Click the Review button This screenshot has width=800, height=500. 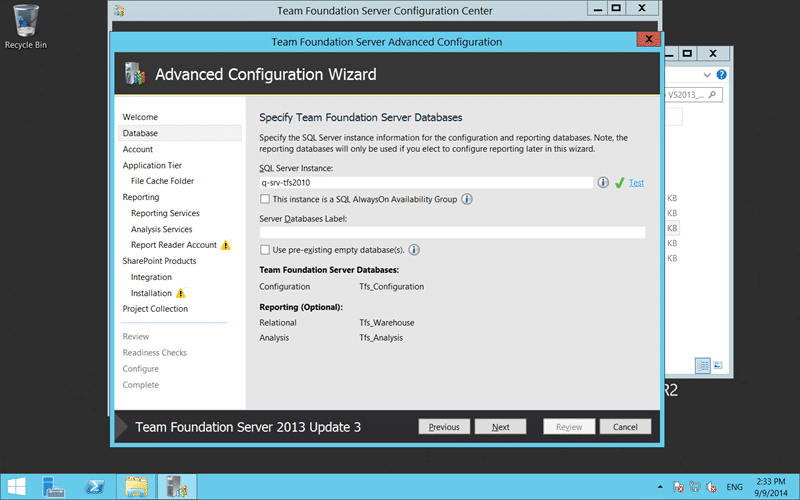click(569, 427)
